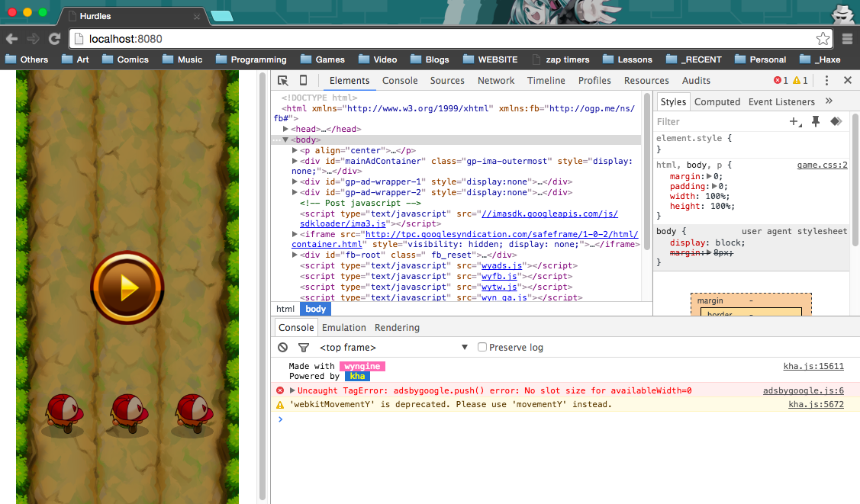Activate the inspect element picker tool

click(283, 81)
